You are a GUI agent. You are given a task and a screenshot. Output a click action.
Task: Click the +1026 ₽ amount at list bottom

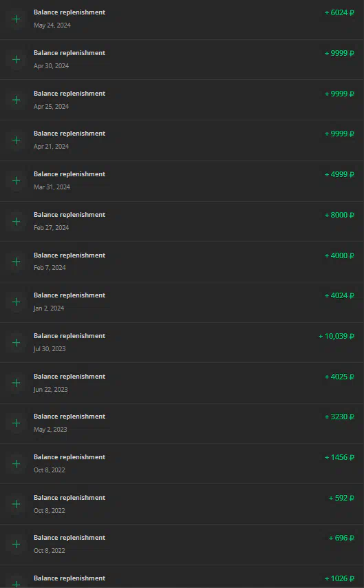tap(339, 578)
